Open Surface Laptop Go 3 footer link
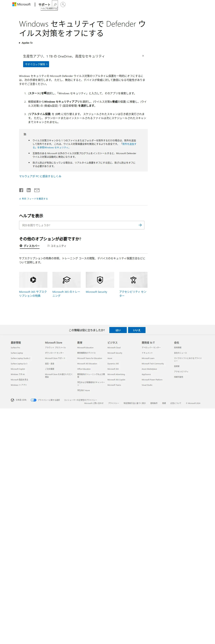The image size is (215, 644). [x=19, y=363]
